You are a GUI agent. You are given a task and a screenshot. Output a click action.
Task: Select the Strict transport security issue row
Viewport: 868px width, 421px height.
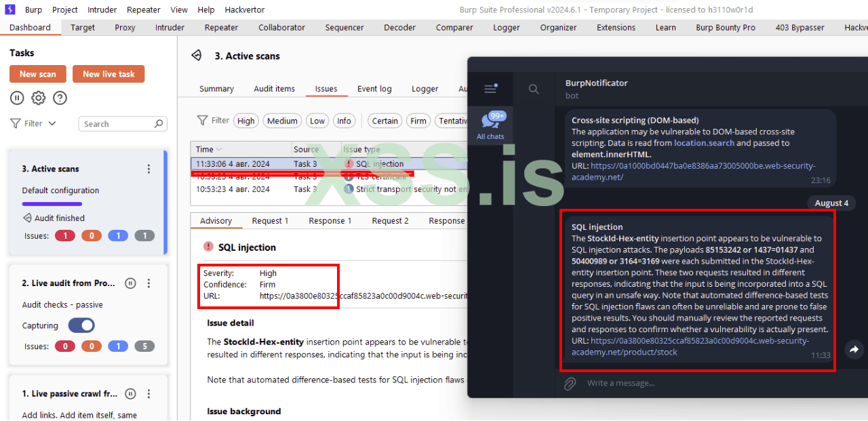tap(329, 189)
